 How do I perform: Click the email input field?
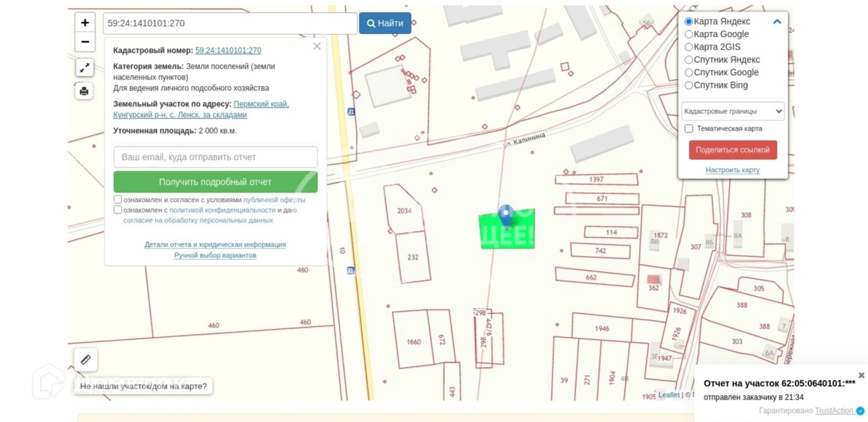(x=216, y=157)
